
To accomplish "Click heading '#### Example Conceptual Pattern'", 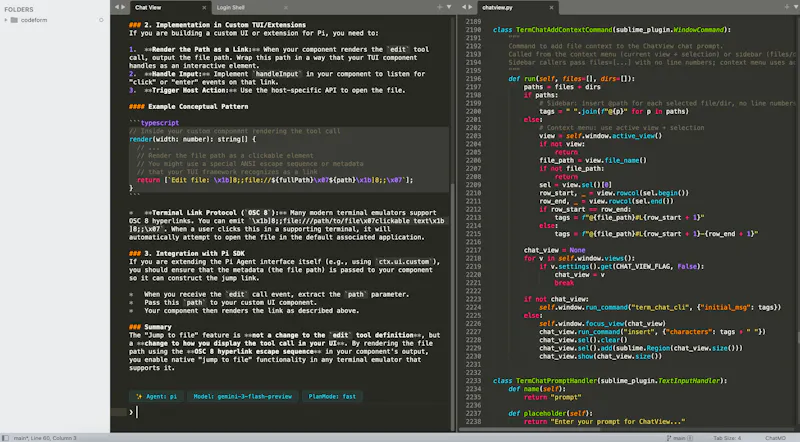I will pos(188,107).
